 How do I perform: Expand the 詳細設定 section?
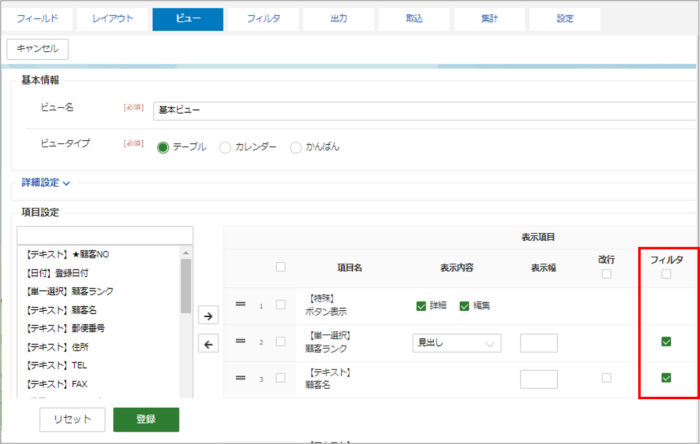[46, 183]
